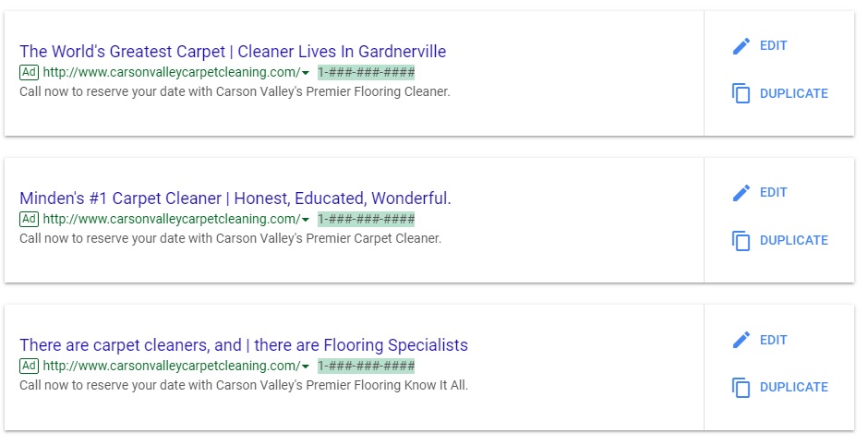Click the Ad badge on World's Greatest Carpet ad
The height and width of the screenshot is (445, 868).
pos(29,72)
